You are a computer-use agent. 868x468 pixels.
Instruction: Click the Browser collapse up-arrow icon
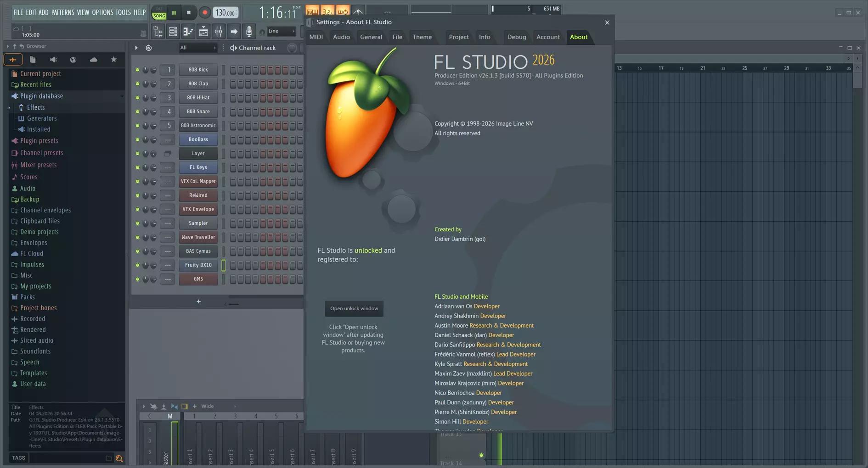click(x=15, y=46)
